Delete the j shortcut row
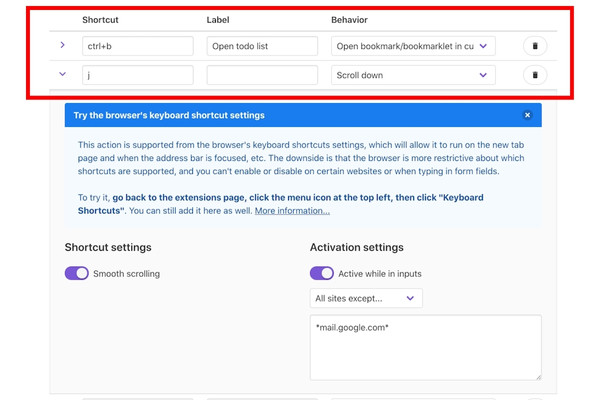The image size is (600, 400). (535, 75)
